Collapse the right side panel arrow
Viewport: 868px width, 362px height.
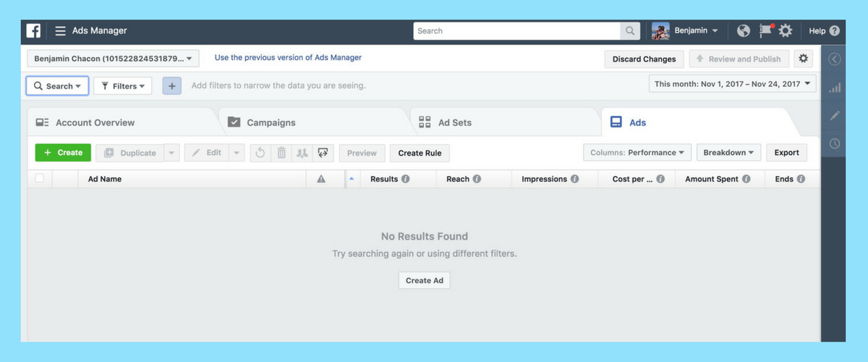click(834, 59)
